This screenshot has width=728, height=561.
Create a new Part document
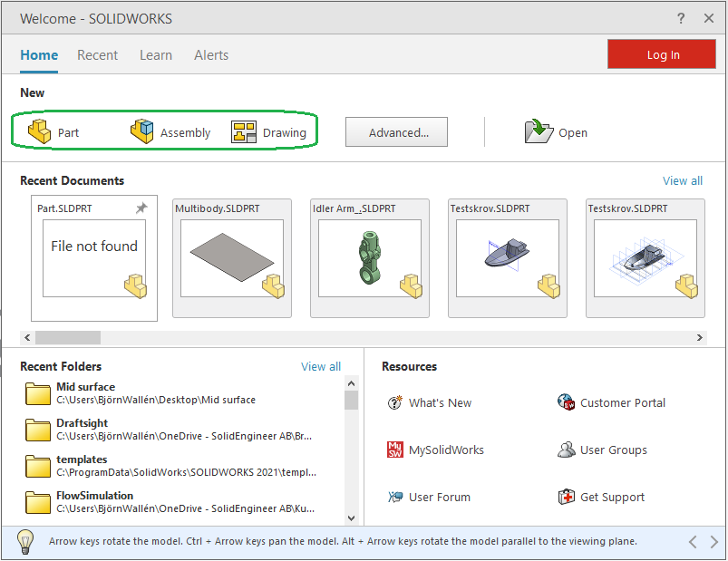53,132
